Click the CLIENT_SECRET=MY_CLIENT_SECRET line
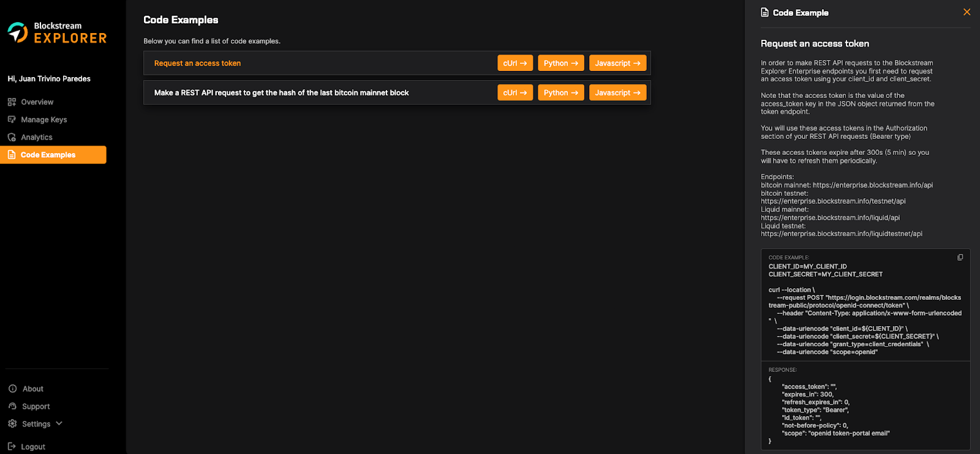980x454 pixels. tap(826, 274)
